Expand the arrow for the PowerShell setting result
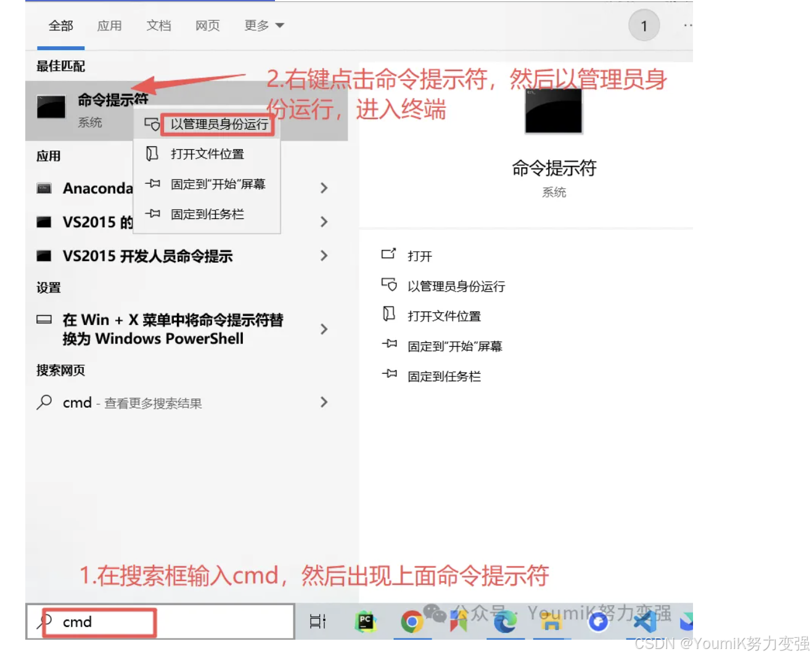Viewport: 812px width, 657px height. point(324,329)
